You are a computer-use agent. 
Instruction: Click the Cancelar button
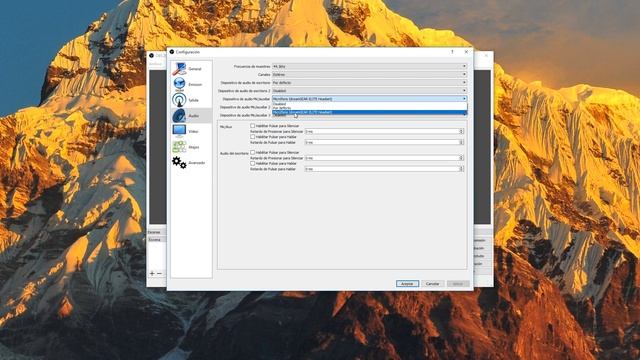pyautogui.click(x=433, y=283)
